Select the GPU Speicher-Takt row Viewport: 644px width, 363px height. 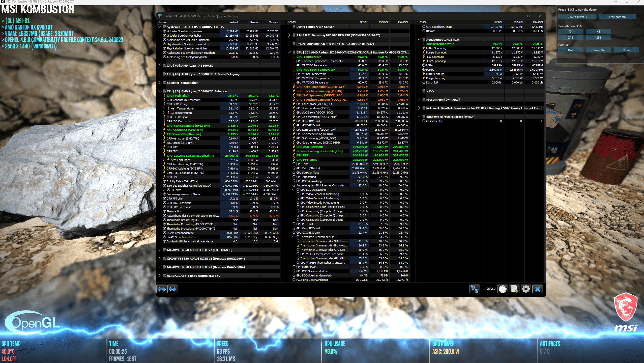pos(350,173)
